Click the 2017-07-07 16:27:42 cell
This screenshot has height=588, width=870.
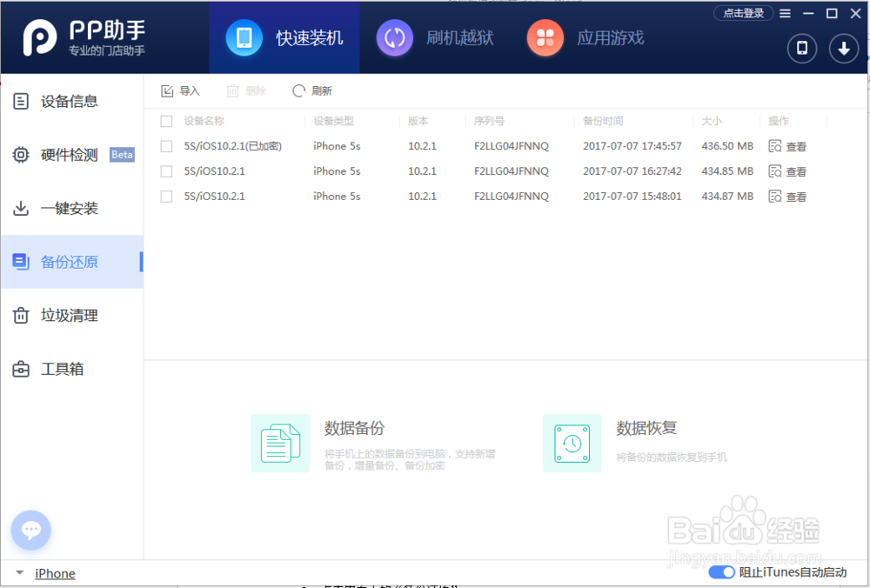[x=632, y=171]
